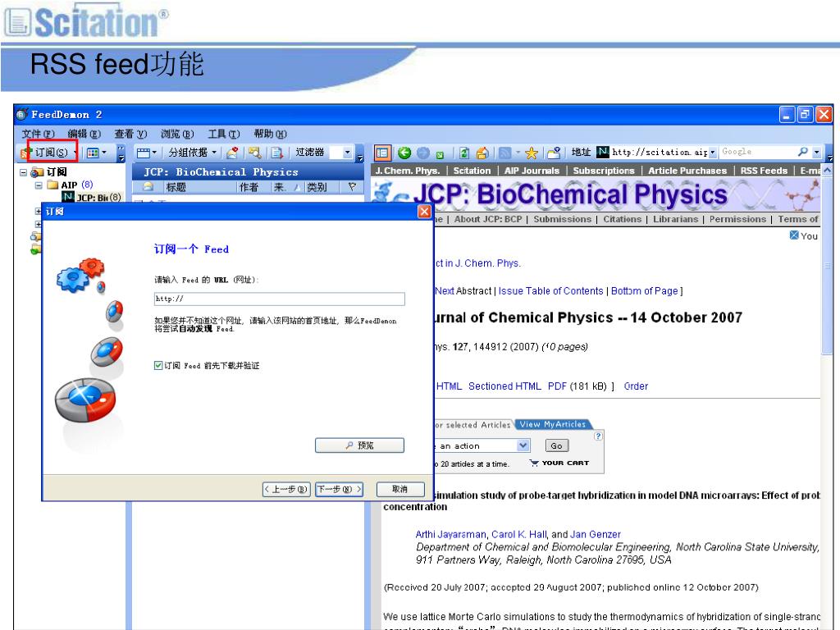Toggle the newspaper panel view icon

click(x=382, y=153)
